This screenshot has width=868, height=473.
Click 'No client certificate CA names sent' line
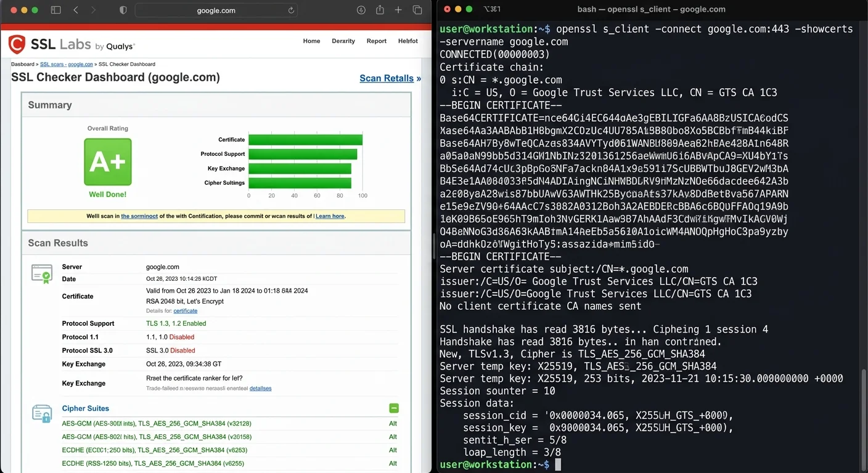tap(540, 306)
